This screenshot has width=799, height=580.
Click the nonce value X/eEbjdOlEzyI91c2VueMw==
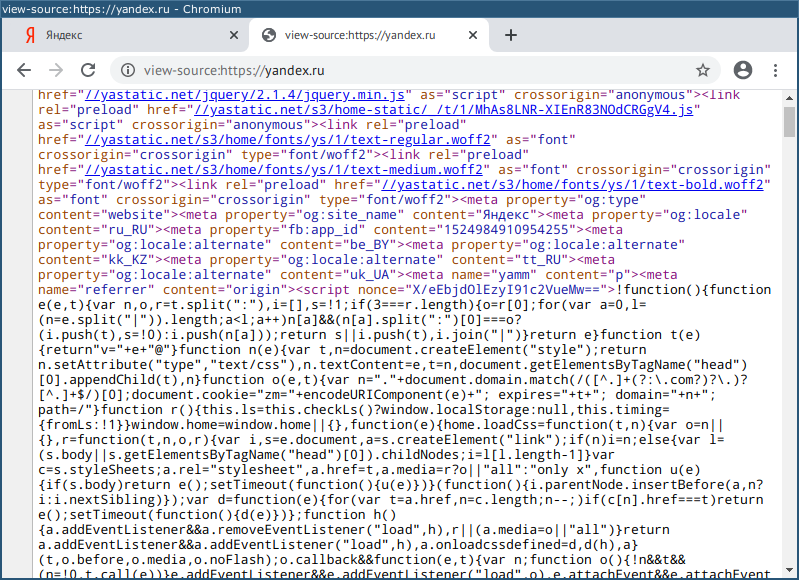click(x=506, y=289)
